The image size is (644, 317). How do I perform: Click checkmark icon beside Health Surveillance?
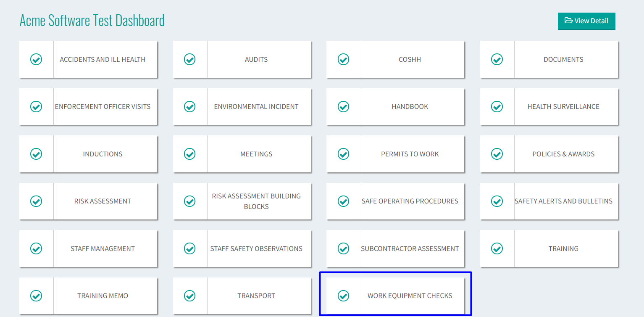tap(497, 107)
